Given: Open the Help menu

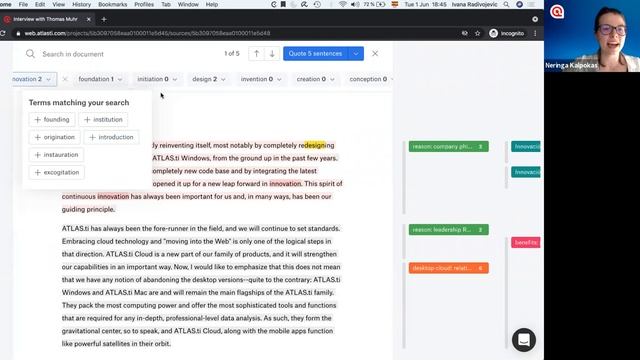Looking at the screenshot, I should pos(211,4).
